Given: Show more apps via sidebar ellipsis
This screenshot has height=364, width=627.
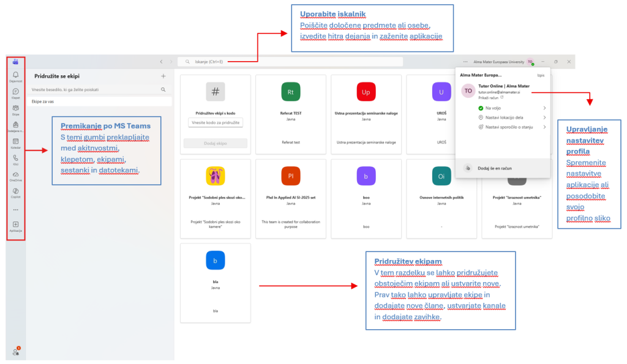Looking at the screenshot, I should click(x=15, y=209).
